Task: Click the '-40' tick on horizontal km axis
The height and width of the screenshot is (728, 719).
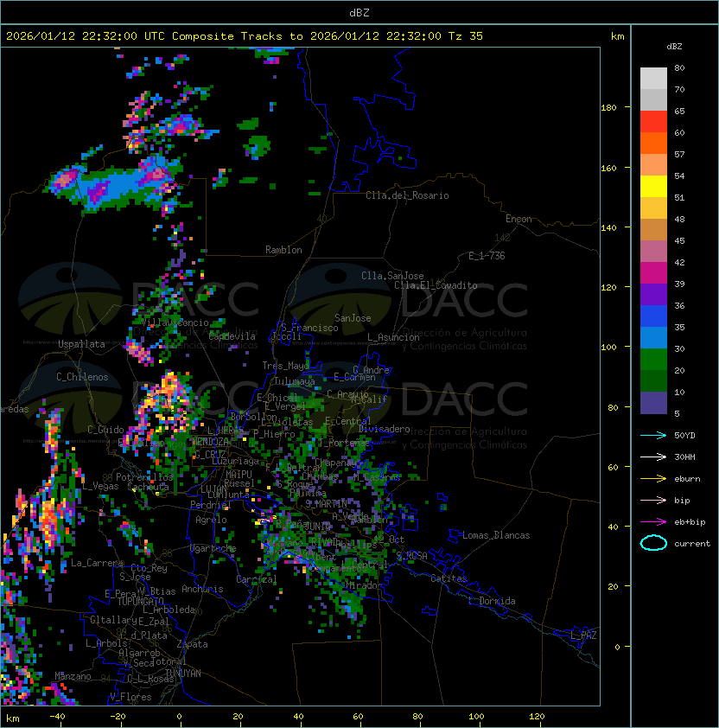Action: [57, 717]
